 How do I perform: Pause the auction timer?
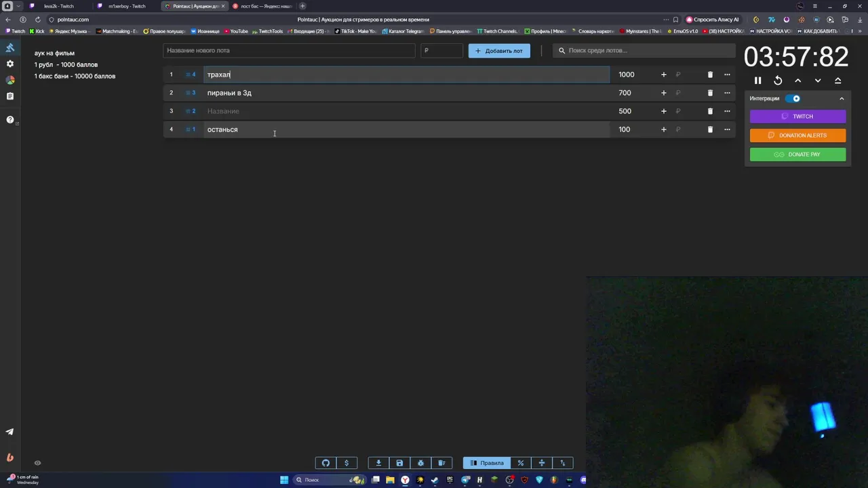coord(758,81)
